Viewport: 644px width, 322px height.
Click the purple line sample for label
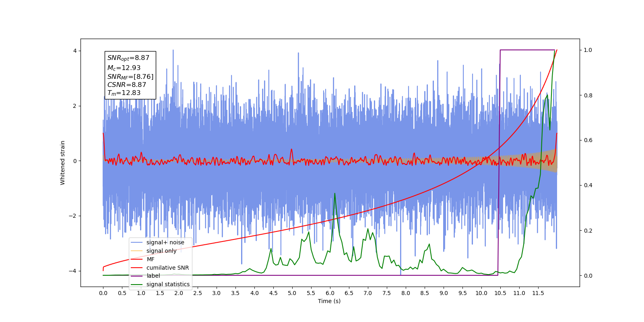(x=137, y=276)
